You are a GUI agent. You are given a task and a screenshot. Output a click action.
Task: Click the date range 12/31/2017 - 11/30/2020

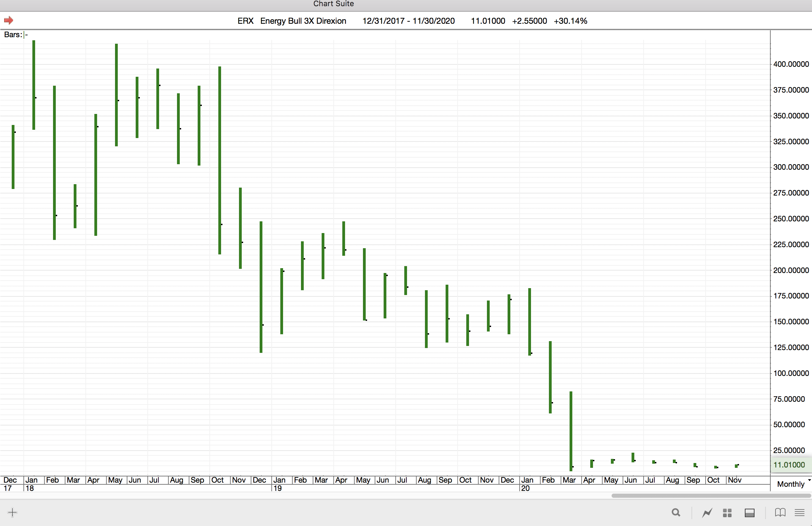coord(408,21)
